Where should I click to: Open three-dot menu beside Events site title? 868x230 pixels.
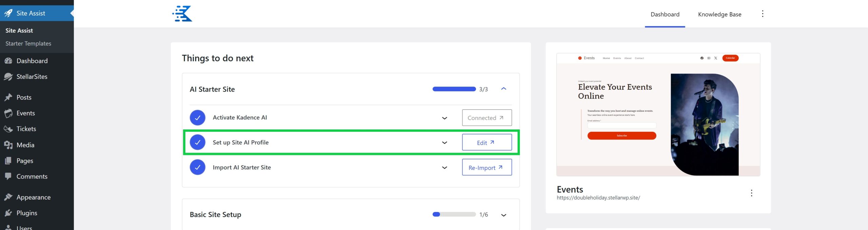[751, 193]
